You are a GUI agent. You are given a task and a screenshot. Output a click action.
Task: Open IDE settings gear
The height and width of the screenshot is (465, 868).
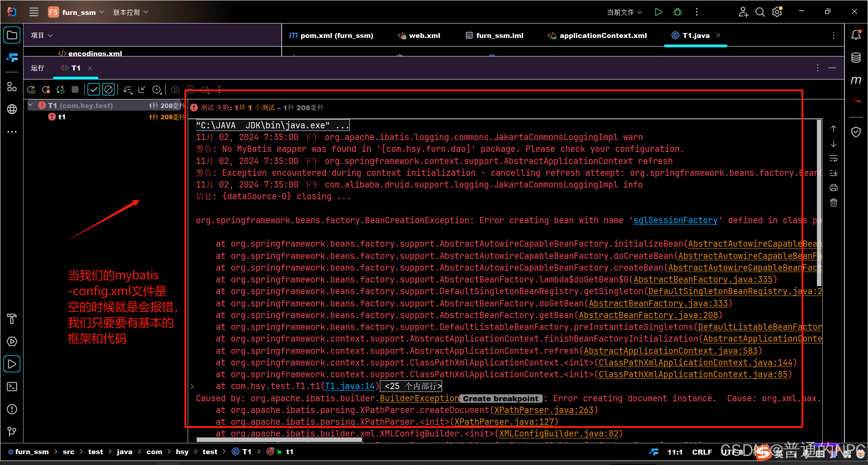coord(777,12)
